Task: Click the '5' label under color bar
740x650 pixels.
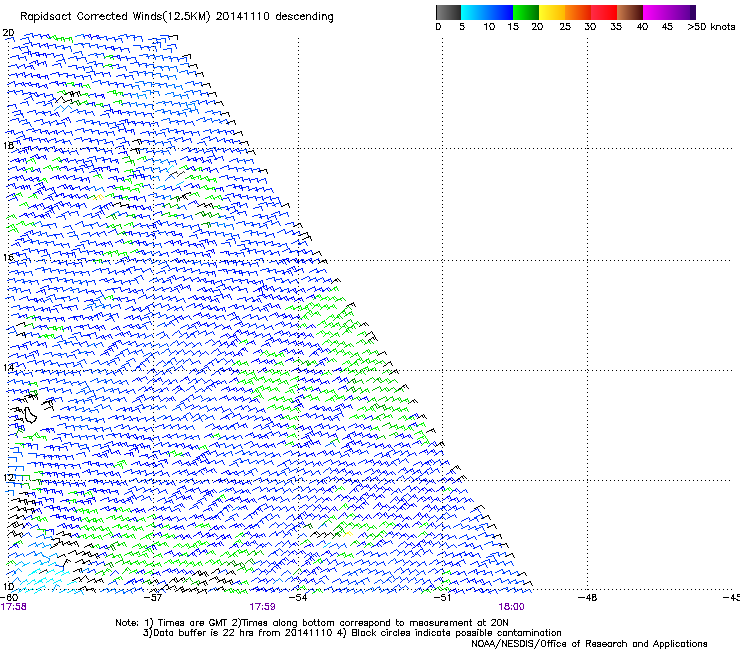Action: click(462, 27)
